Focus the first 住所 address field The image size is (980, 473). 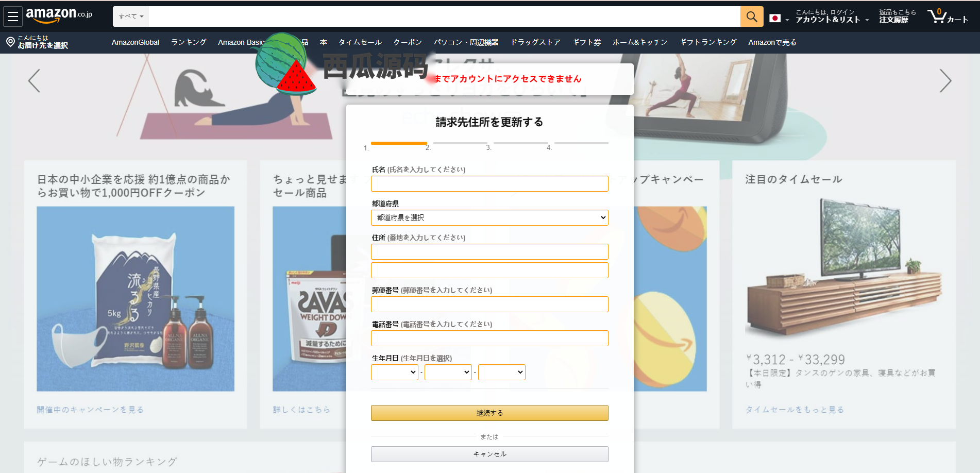(489, 251)
